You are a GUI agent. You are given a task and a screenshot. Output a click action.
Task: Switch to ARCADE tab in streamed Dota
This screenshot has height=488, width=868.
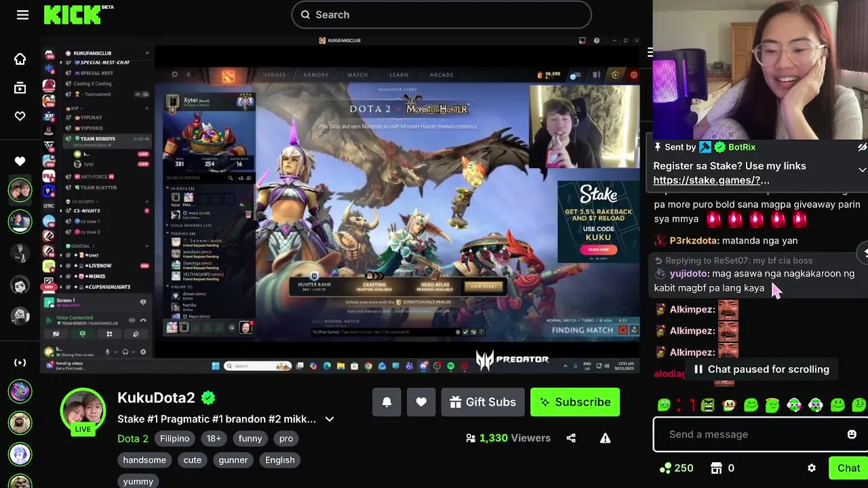point(441,75)
